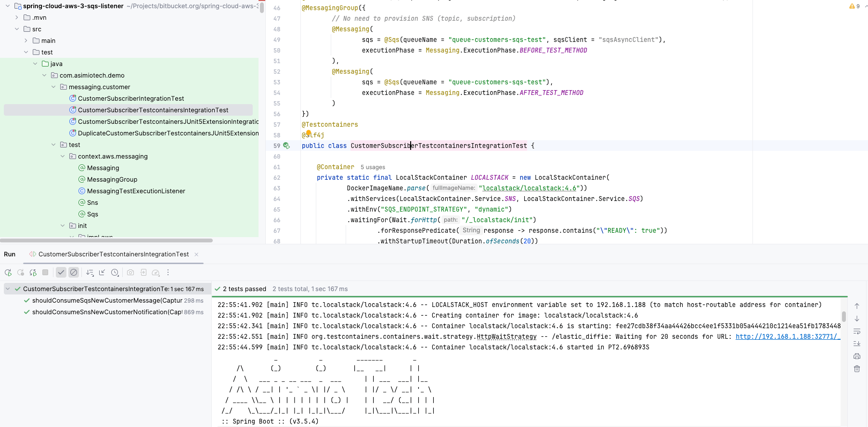Viewport: 868px width, 427px height.
Task: Clear console with trash icon
Action: pyautogui.click(x=857, y=369)
